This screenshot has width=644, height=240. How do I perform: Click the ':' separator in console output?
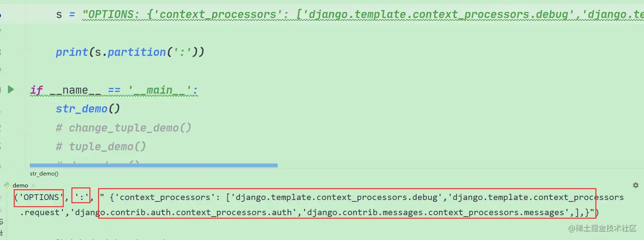(81, 197)
